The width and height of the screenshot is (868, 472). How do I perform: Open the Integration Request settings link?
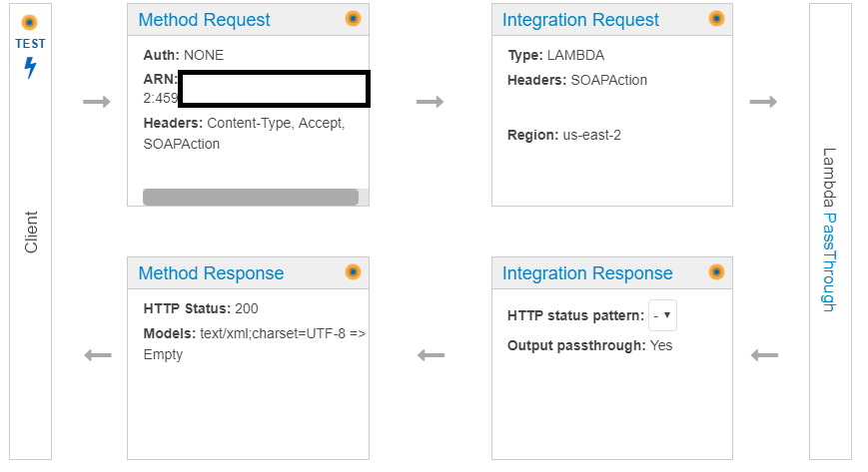coord(580,20)
